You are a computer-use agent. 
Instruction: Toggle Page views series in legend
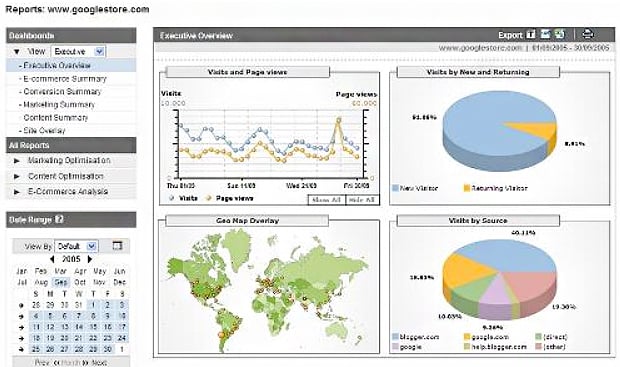[230, 198]
